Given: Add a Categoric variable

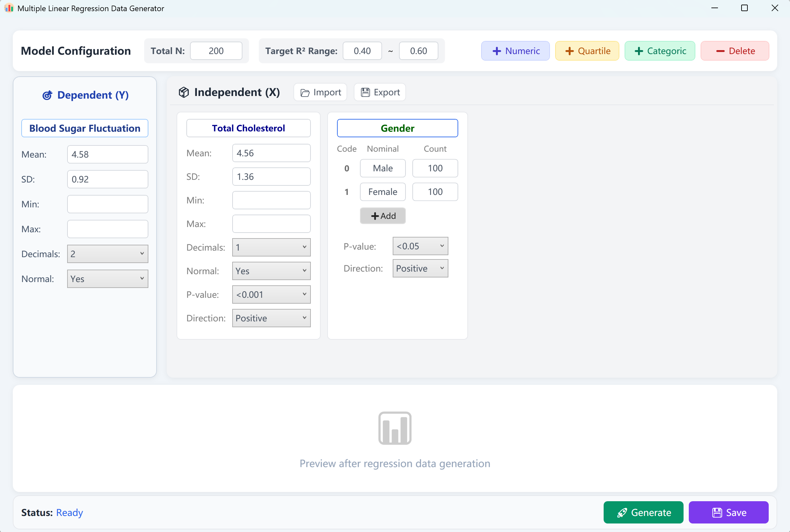Looking at the screenshot, I should click(660, 51).
